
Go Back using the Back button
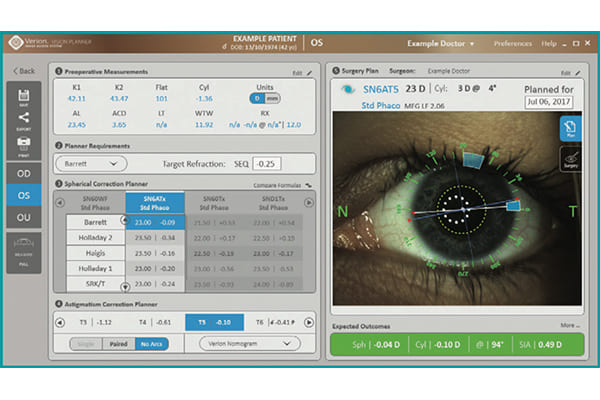tap(23, 71)
